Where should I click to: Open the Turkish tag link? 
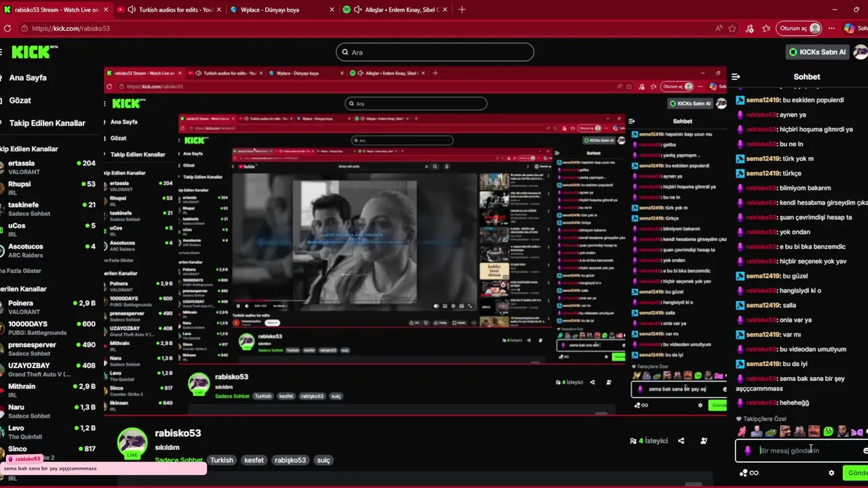tap(222, 460)
